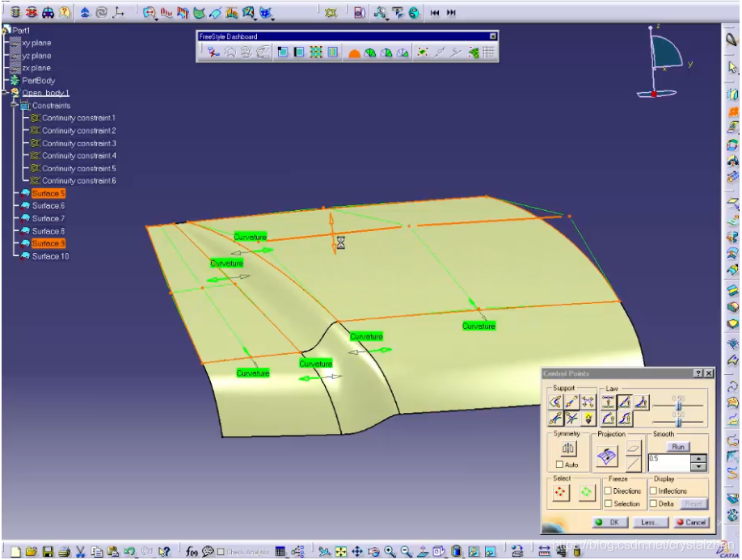Check the Inflections display option
This screenshot has height=560, width=742.
653,491
